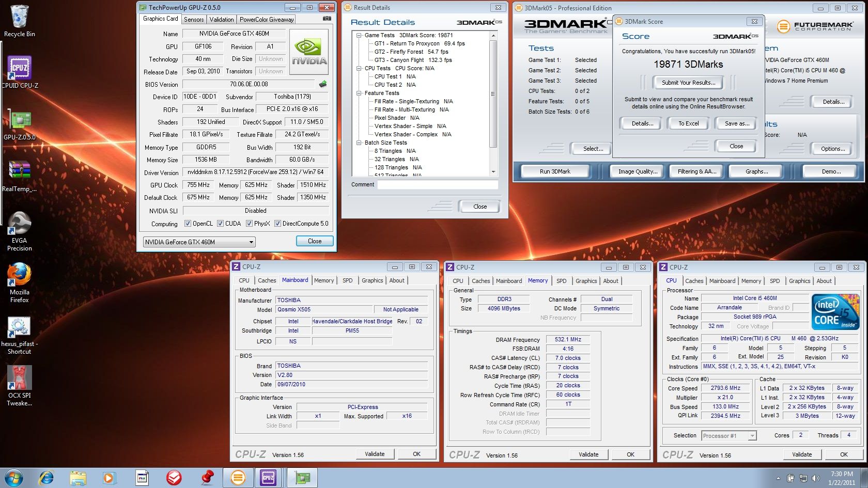Open the CPUID CPU-Z desktop shortcut
This screenshot has width=868, height=488.
click(x=20, y=72)
